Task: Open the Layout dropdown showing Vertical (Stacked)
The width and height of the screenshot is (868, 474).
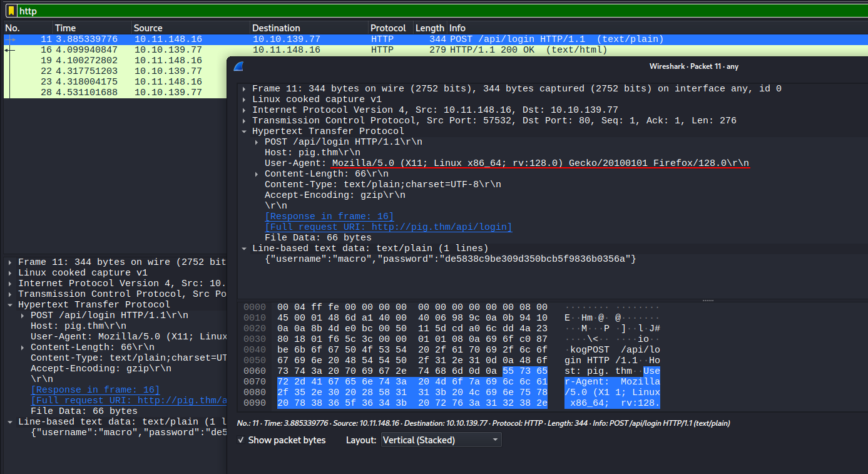Action: coord(441,440)
